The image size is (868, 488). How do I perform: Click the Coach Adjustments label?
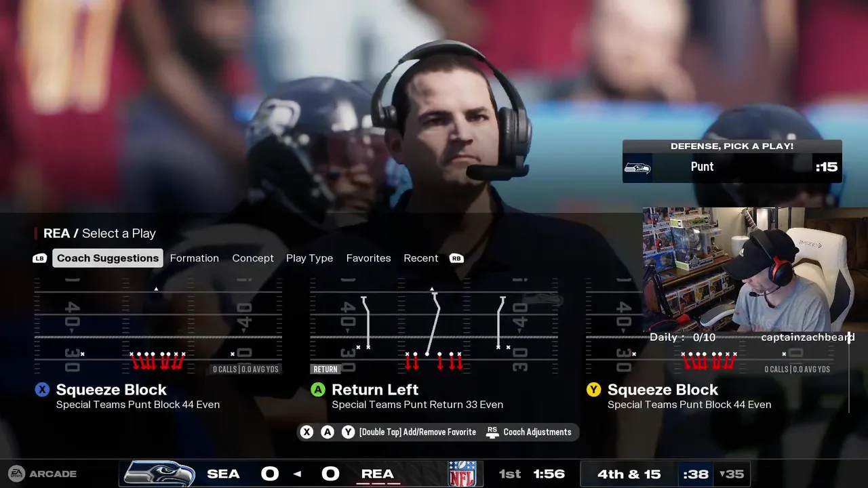click(x=537, y=432)
